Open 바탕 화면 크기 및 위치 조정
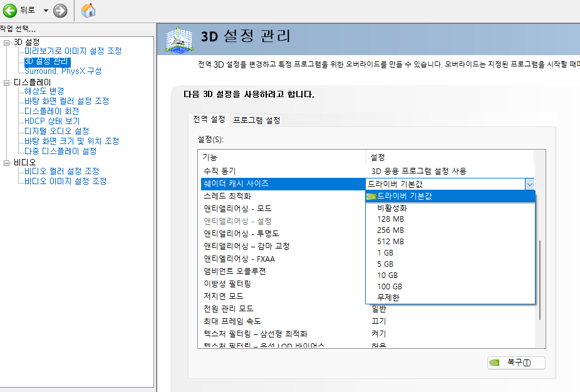 (72, 141)
